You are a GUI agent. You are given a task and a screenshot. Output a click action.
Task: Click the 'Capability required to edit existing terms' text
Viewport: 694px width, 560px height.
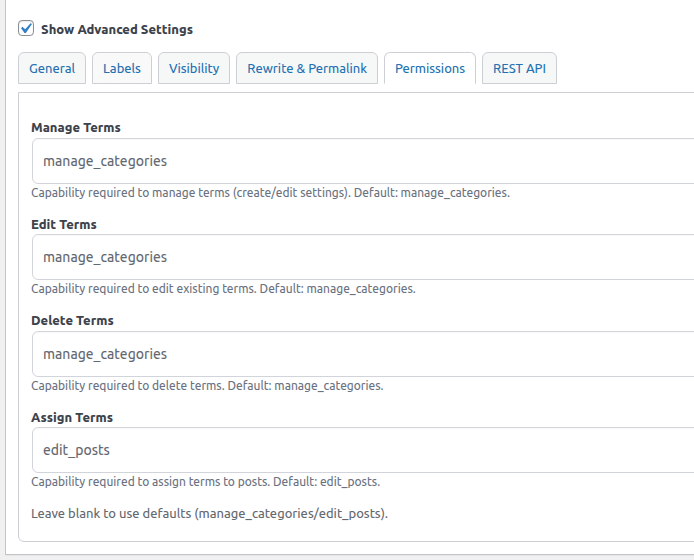click(x=224, y=289)
